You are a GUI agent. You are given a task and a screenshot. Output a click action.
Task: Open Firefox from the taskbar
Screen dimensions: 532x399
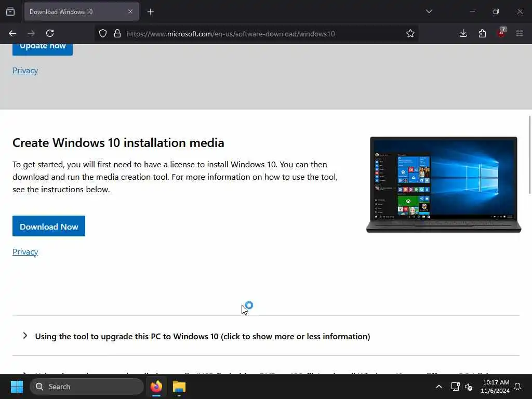pyautogui.click(x=156, y=387)
